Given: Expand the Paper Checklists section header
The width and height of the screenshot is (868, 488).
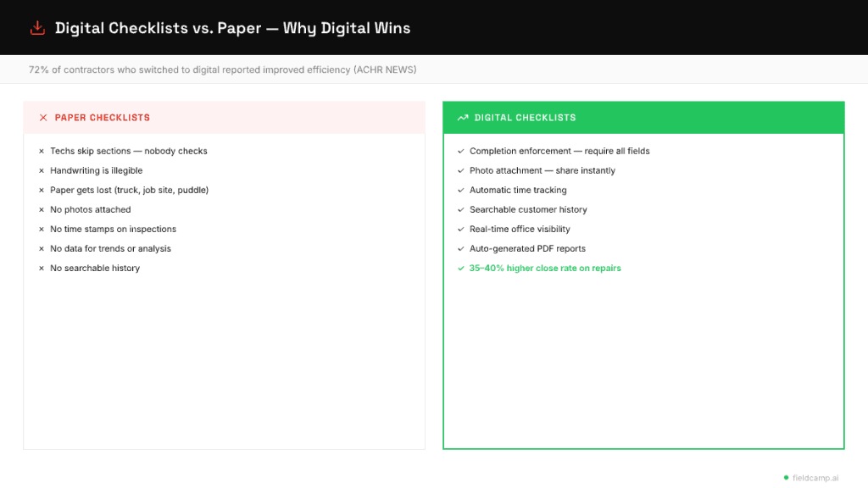Looking at the screenshot, I should click(x=105, y=117).
